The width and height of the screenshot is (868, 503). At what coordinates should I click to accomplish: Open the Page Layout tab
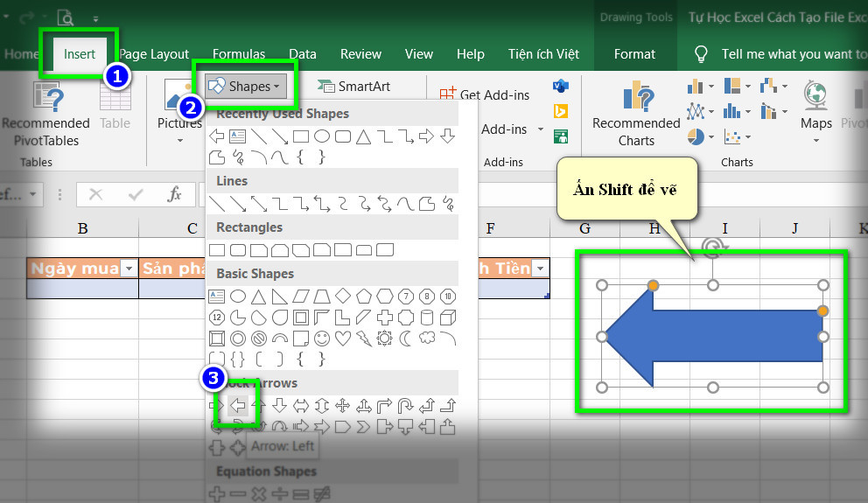[154, 54]
